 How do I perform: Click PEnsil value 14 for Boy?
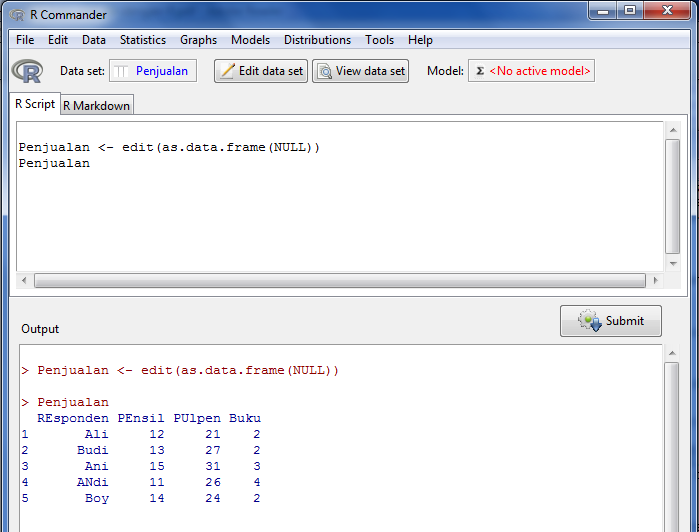(156, 499)
